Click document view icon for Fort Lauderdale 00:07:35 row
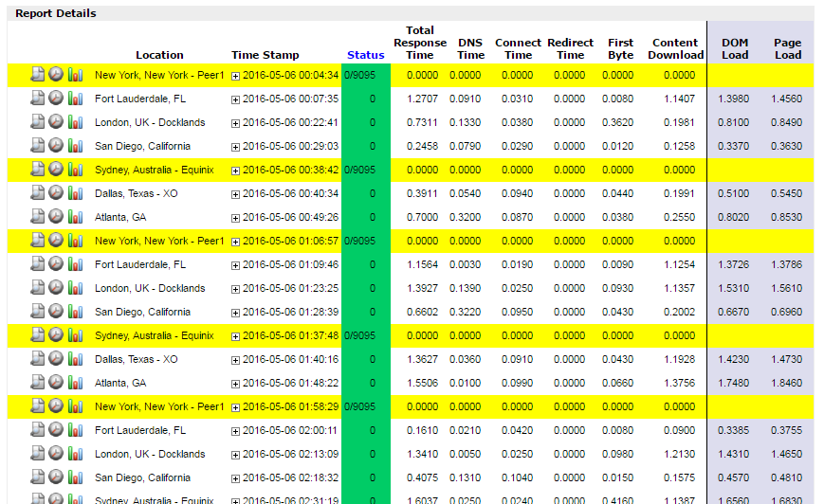 point(37,98)
